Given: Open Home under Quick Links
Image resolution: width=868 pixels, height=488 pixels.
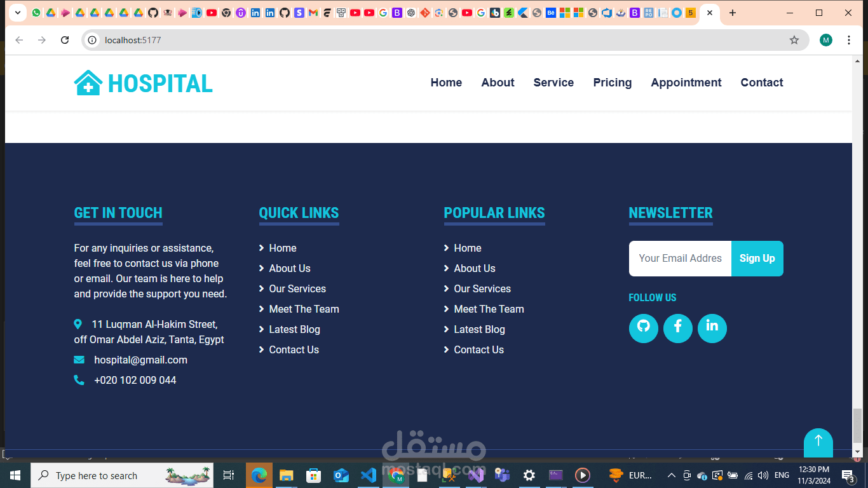Looking at the screenshot, I should (283, 248).
